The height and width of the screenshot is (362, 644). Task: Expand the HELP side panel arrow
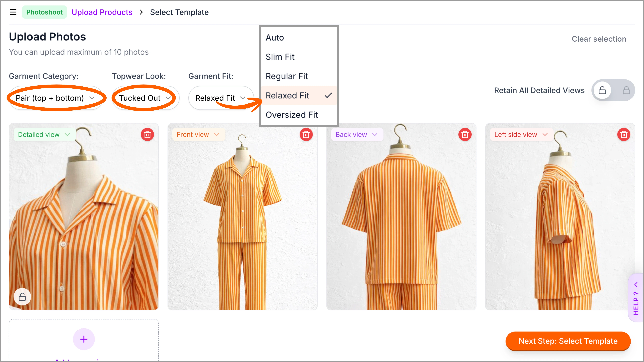click(636, 285)
